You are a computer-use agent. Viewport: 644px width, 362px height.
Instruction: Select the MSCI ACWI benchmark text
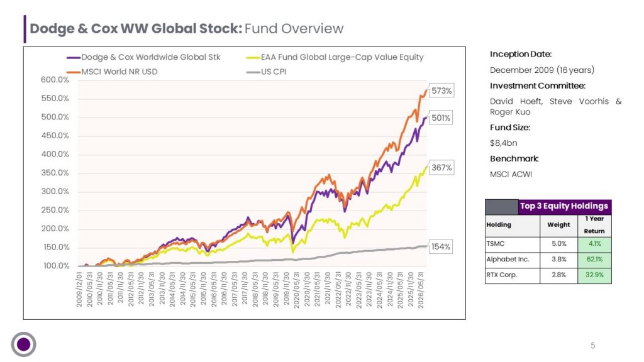511,175
